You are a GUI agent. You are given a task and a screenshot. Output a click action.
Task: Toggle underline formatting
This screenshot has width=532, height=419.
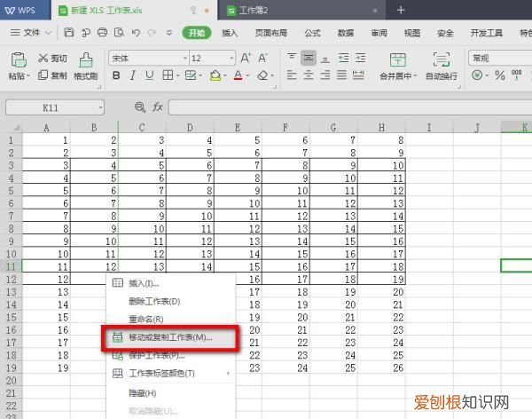click(149, 75)
